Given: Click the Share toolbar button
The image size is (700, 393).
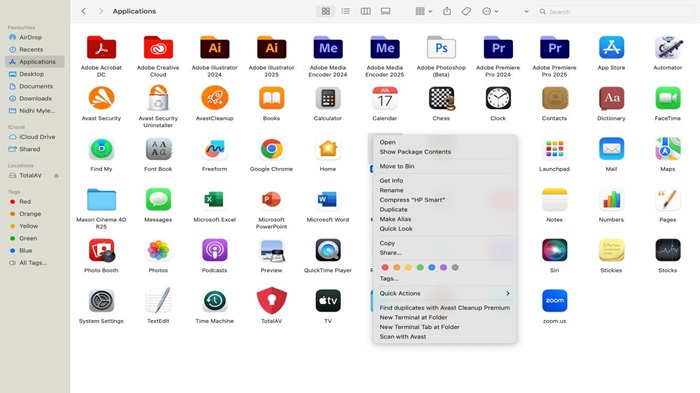Looking at the screenshot, I should tap(447, 11).
